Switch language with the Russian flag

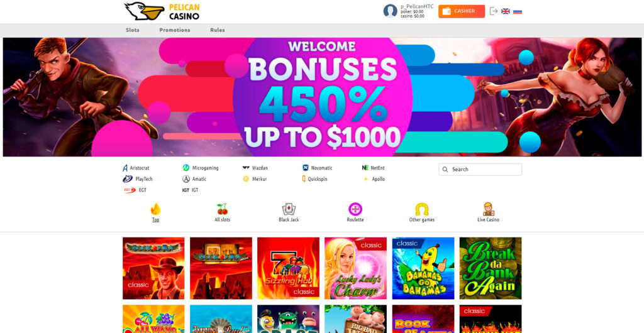coord(518,11)
